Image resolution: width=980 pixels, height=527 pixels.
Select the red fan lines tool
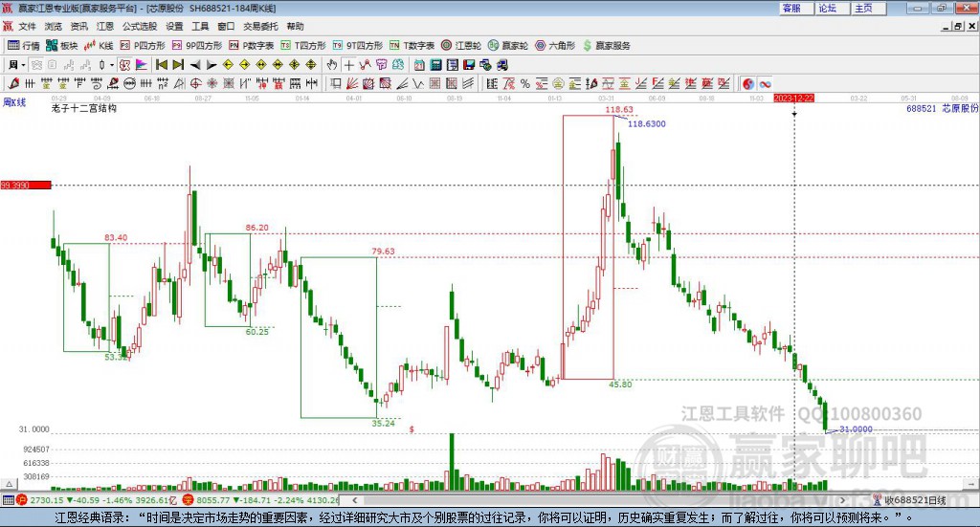coord(352,83)
